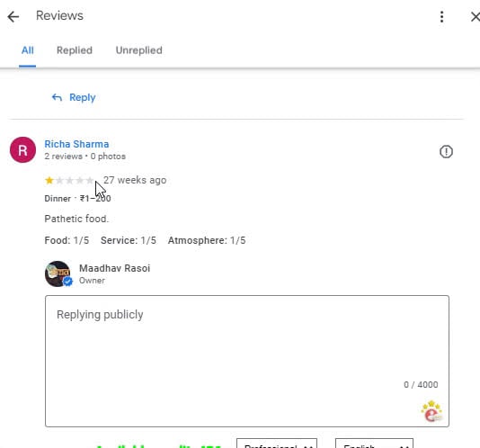This screenshot has width=480, height=448.
Task: Click the 27 weeks ago timestamp
Action: point(135,180)
